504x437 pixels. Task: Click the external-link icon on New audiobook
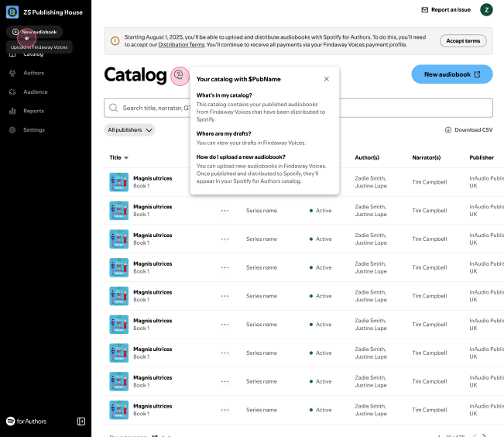(478, 74)
